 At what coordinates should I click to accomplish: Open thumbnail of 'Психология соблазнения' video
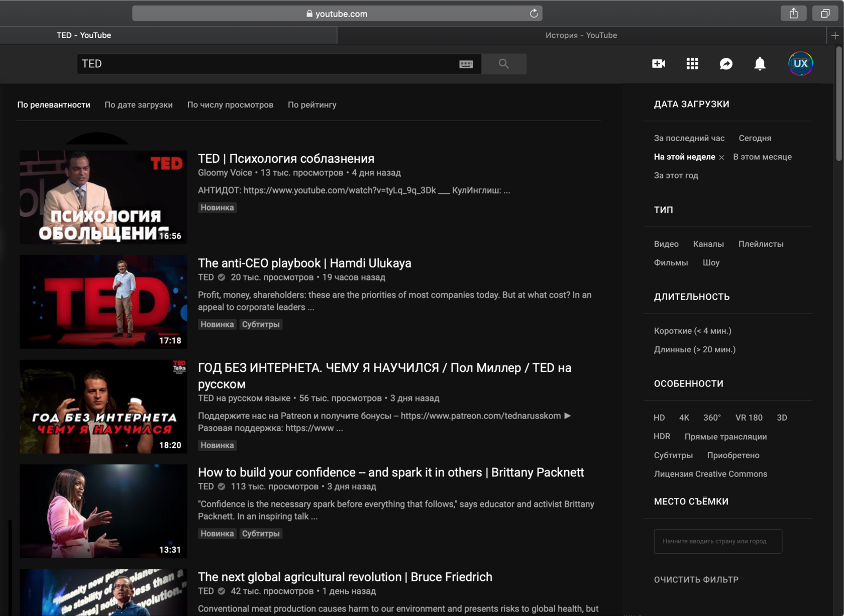point(103,197)
